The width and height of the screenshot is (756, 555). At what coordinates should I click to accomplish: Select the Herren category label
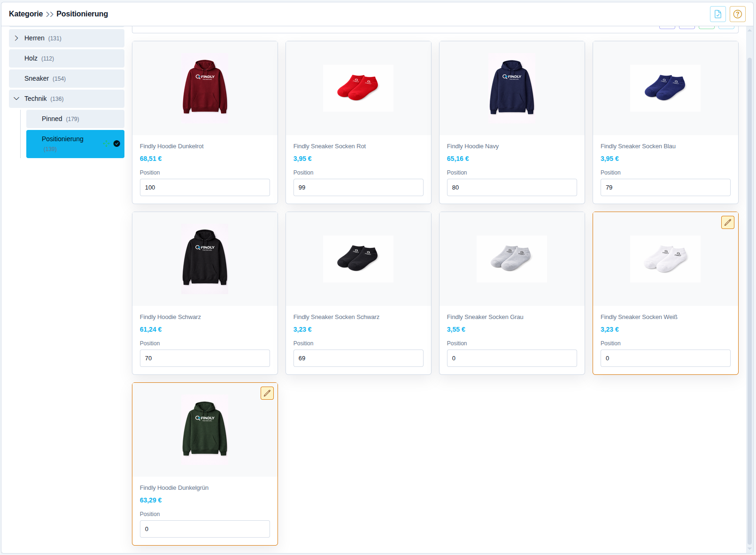(34, 38)
